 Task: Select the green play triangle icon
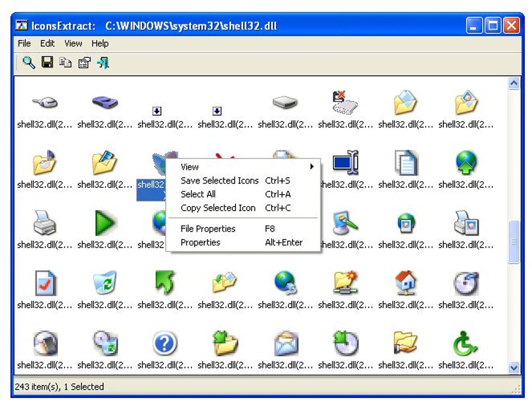(105, 223)
